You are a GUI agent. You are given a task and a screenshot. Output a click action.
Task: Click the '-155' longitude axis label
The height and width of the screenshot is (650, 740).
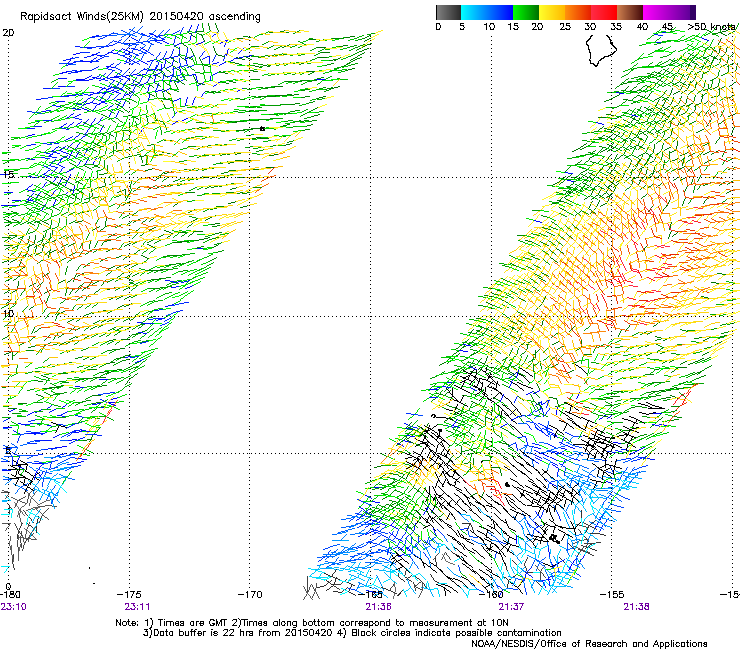coord(612,595)
